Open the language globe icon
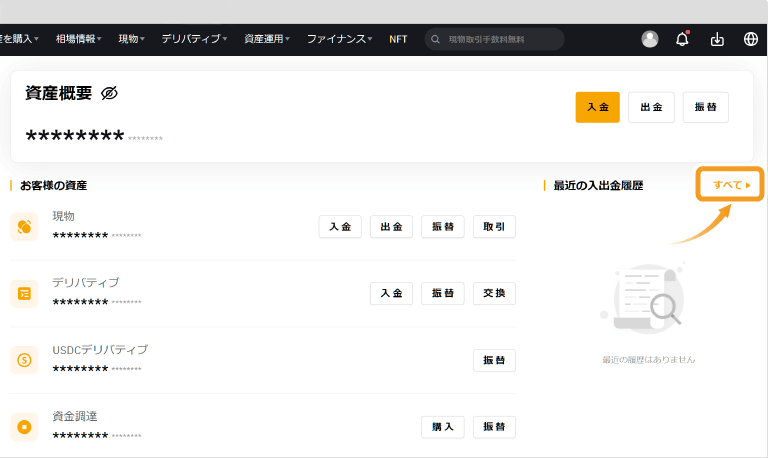This screenshot has height=458, width=768. pos(751,39)
